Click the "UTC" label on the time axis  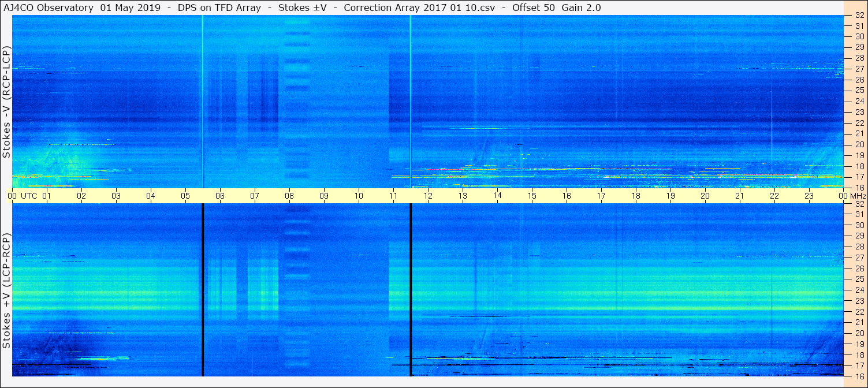(x=29, y=196)
